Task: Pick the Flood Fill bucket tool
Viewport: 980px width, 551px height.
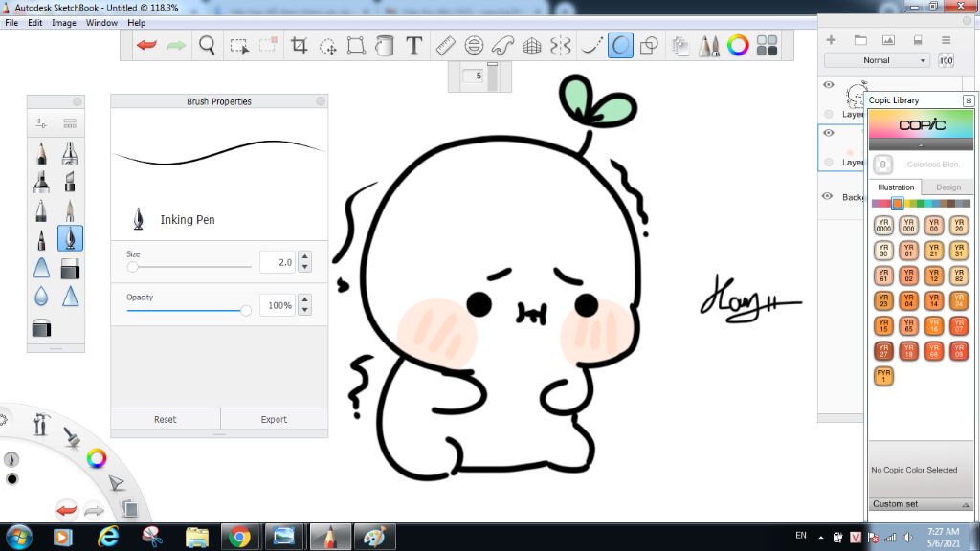Action: [385, 45]
